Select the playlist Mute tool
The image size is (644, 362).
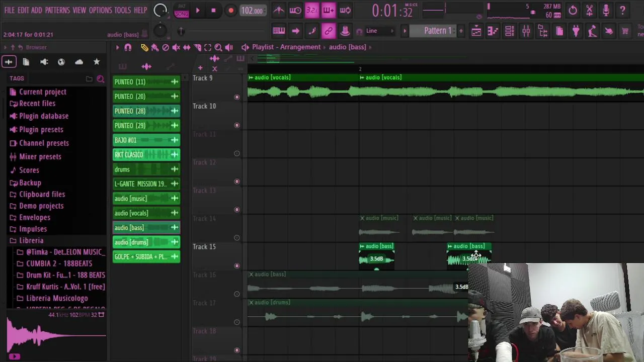pyautogui.click(x=176, y=47)
